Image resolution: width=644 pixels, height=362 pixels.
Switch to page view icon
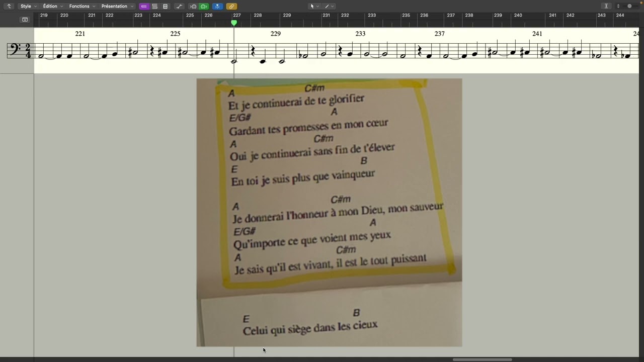point(165,6)
